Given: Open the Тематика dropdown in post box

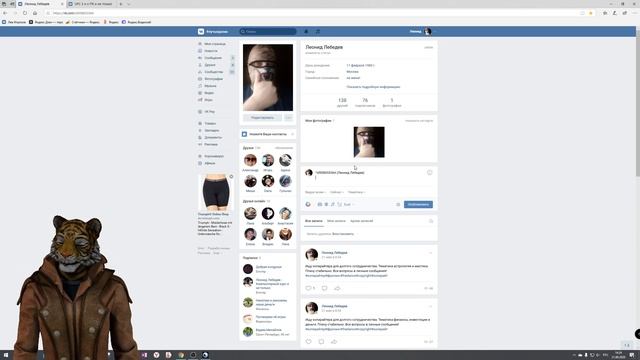Looking at the screenshot, I should [356, 192].
